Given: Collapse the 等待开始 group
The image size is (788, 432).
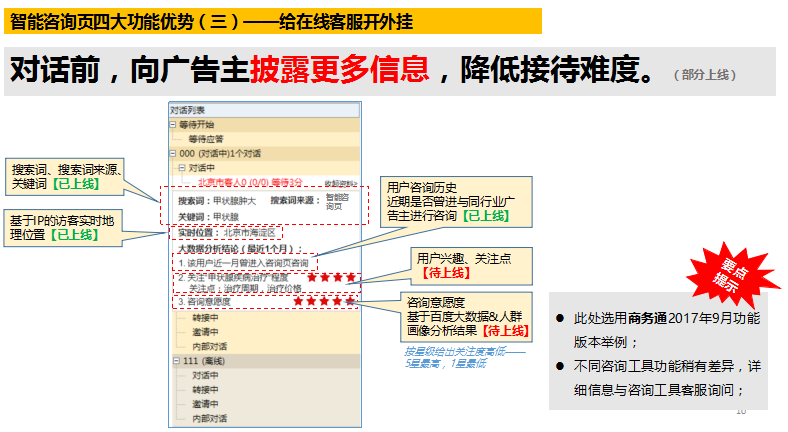Looking at the screenshot, I should pos(172,125).
